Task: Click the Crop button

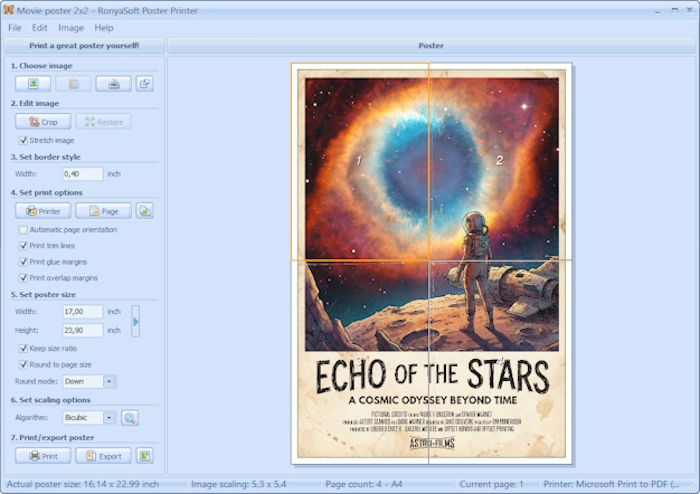Action: coord(43,121)
